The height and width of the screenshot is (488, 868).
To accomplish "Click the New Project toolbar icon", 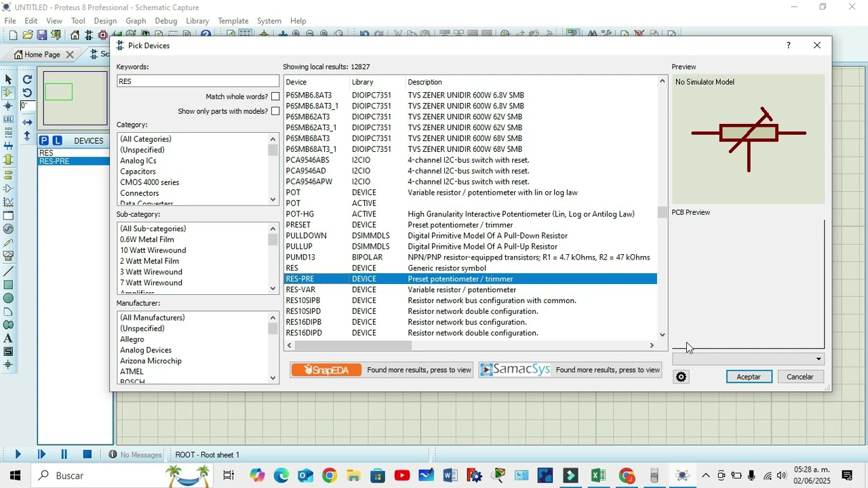I will [x=13, y=35].
